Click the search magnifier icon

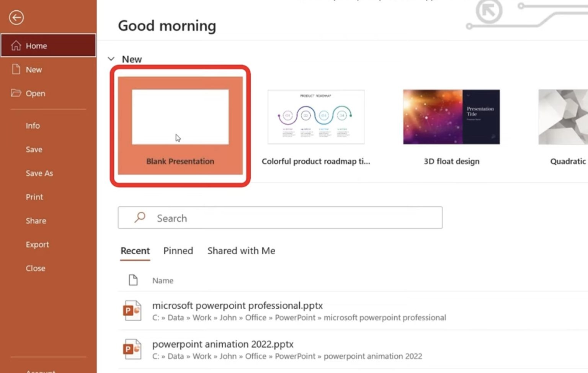click(139, 218)
